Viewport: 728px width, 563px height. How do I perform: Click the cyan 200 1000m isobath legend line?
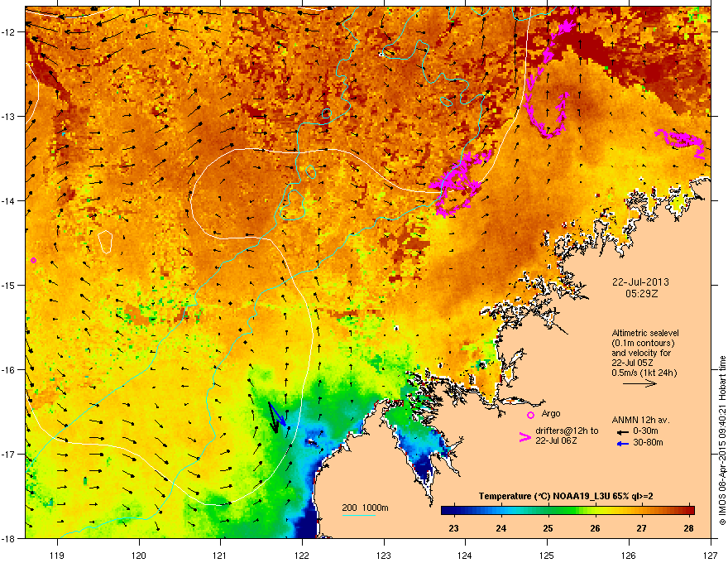click(x=359, y=515)
